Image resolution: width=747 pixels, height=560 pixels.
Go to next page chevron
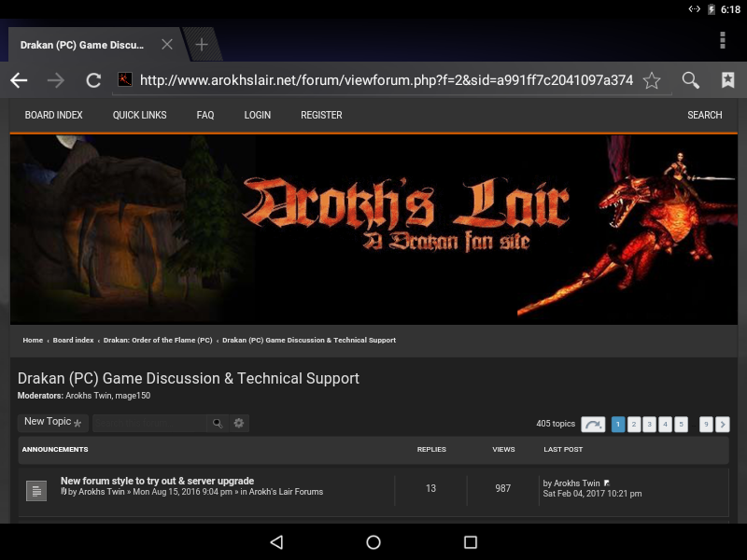723,425
